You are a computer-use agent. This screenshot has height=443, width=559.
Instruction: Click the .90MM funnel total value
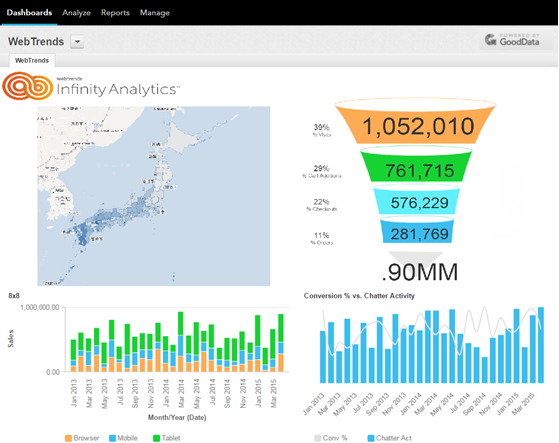(419, 272)
